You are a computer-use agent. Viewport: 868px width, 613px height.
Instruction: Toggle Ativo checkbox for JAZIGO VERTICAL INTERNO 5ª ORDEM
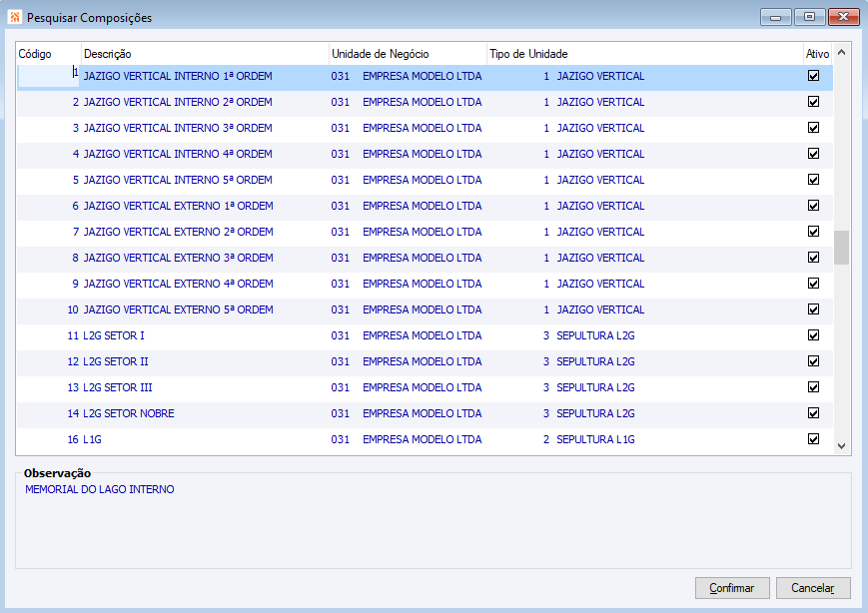point(813,180)
